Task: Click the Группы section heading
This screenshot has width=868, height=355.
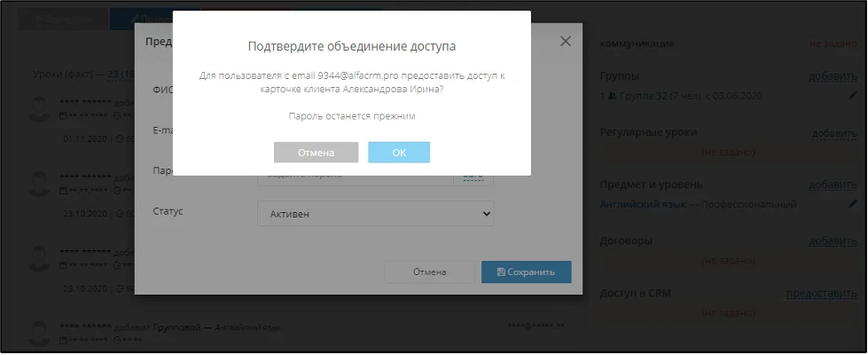Action: click(620, 75)
